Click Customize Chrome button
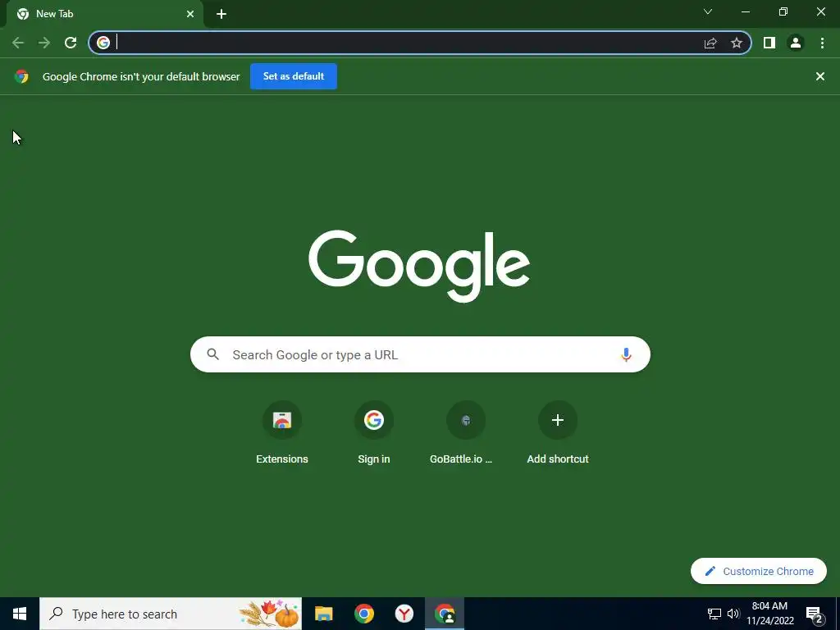The image size is (840, 630). click(x=759, y=571)
